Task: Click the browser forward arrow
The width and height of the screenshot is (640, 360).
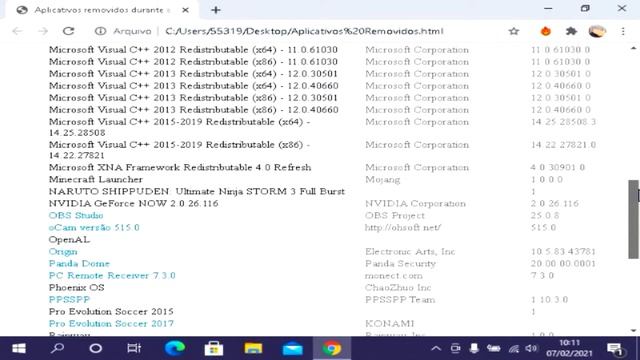Action: pos(43,31)
